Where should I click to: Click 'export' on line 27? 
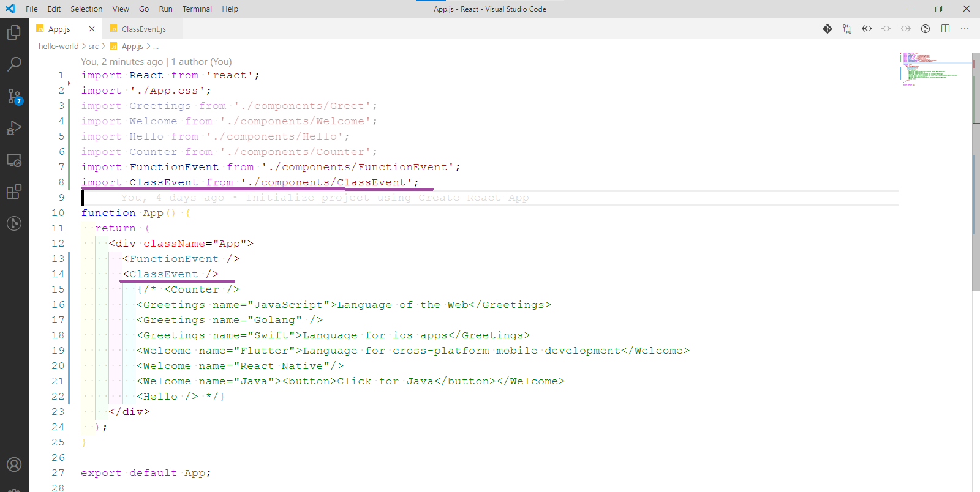[x=101, y=473]
